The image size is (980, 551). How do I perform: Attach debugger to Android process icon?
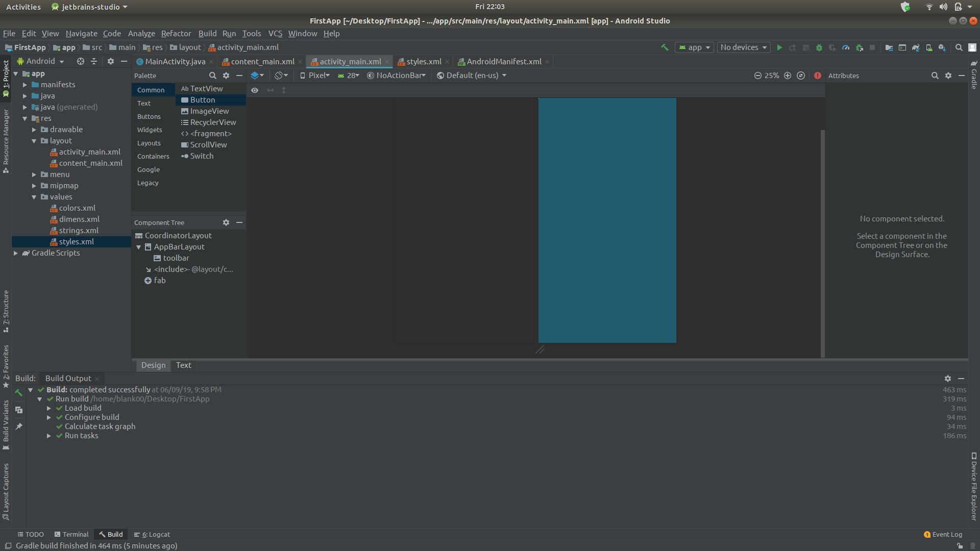click(860, 47)
